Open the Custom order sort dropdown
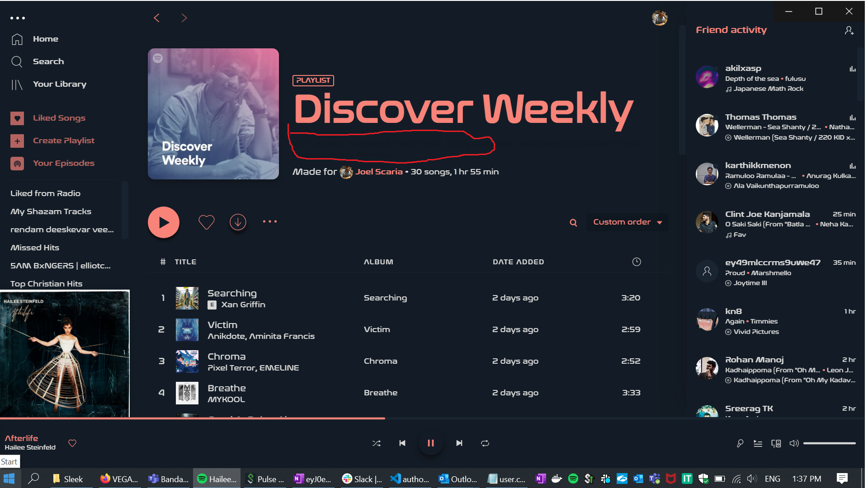 click(627, 222)
